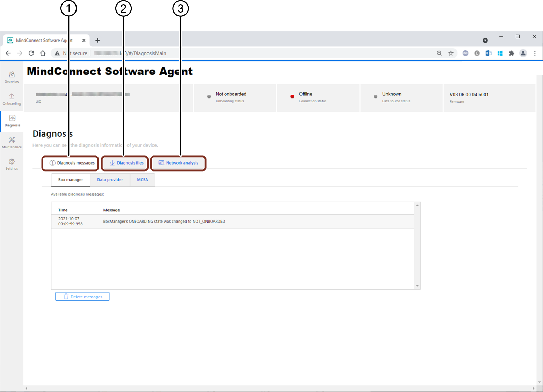Open the Network analysis view
The height and width of the screenshot is (392, 543).
178,163
